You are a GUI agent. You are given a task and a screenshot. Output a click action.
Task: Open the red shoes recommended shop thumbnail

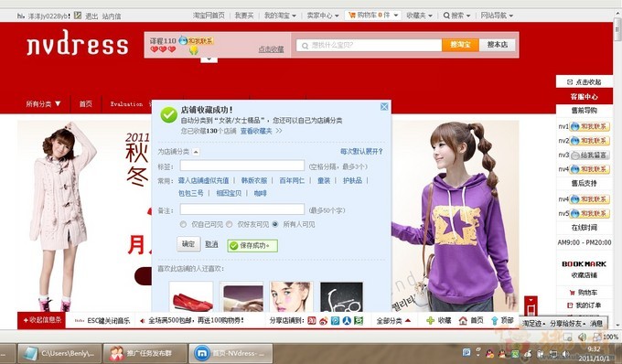[x=191, y=296]
